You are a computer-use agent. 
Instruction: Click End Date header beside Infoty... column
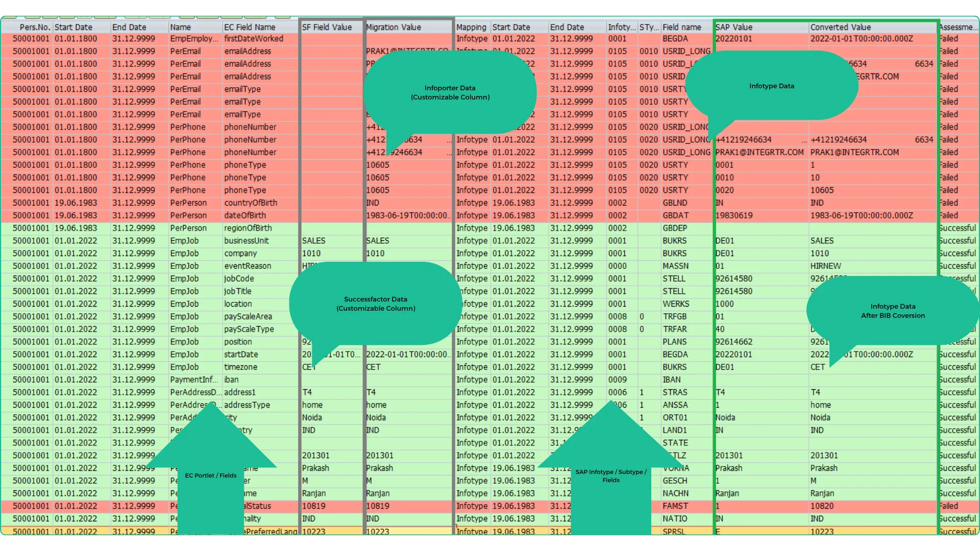point(577,27)
